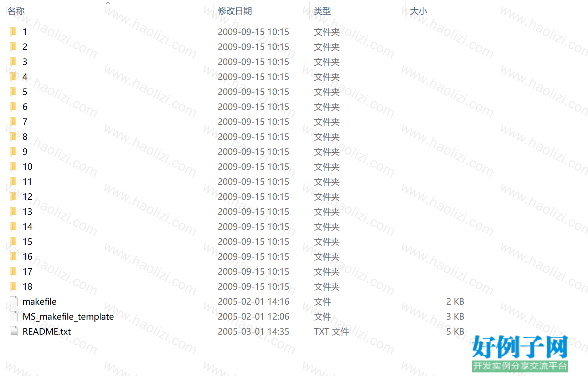Image resolution: width=588 pixels, height=376 pixels.
Task: Click the folder name 1
Action: [25, 32]
